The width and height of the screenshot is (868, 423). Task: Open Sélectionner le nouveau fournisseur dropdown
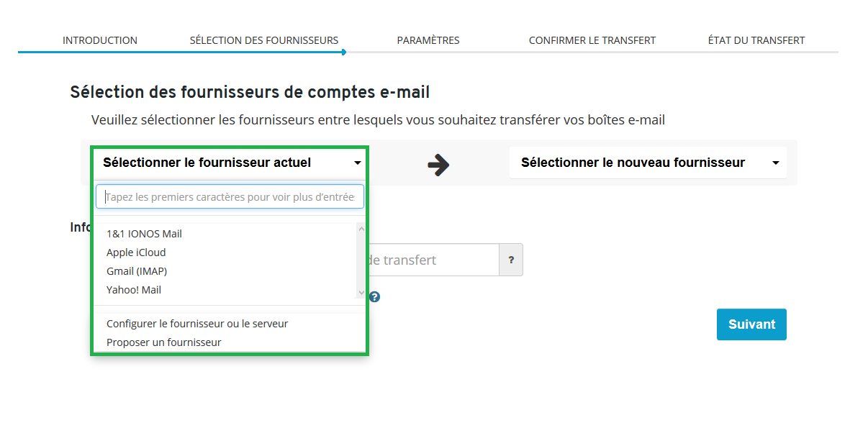[648, 163]
